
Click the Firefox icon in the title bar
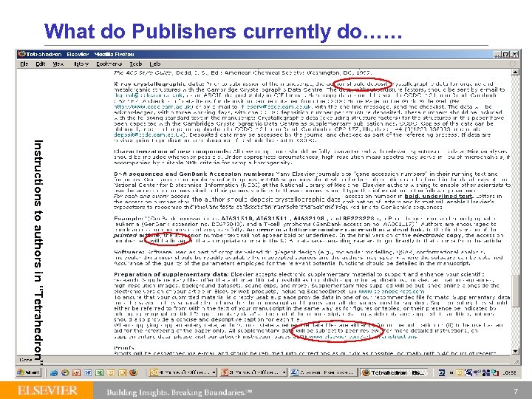22,54
